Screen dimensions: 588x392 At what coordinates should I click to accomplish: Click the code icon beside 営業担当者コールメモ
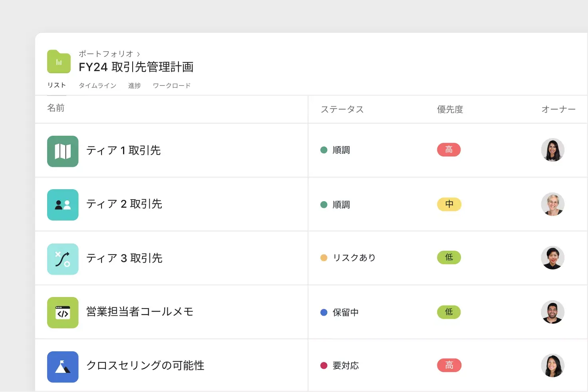tap(63, 313)
